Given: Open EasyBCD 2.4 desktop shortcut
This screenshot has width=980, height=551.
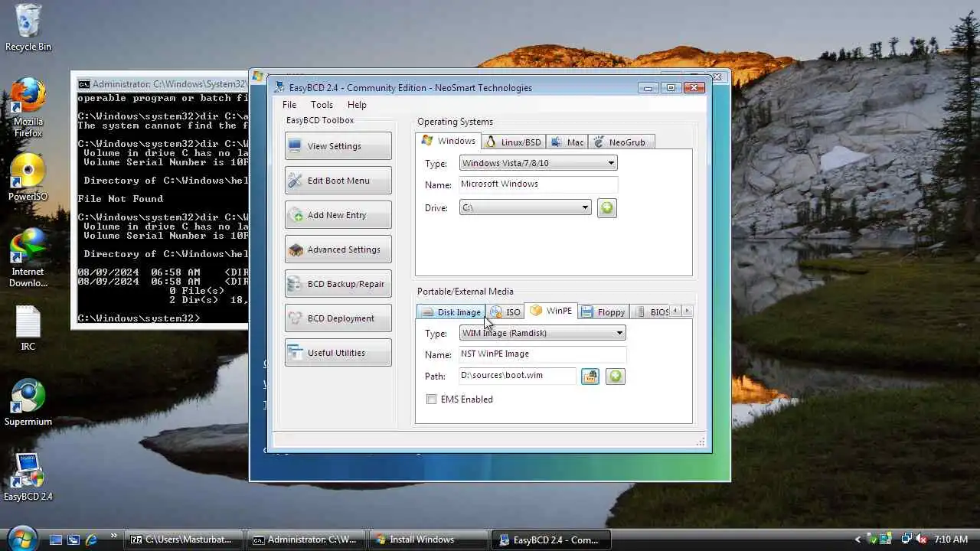Looking at the screenshot, I should [28, 478].
